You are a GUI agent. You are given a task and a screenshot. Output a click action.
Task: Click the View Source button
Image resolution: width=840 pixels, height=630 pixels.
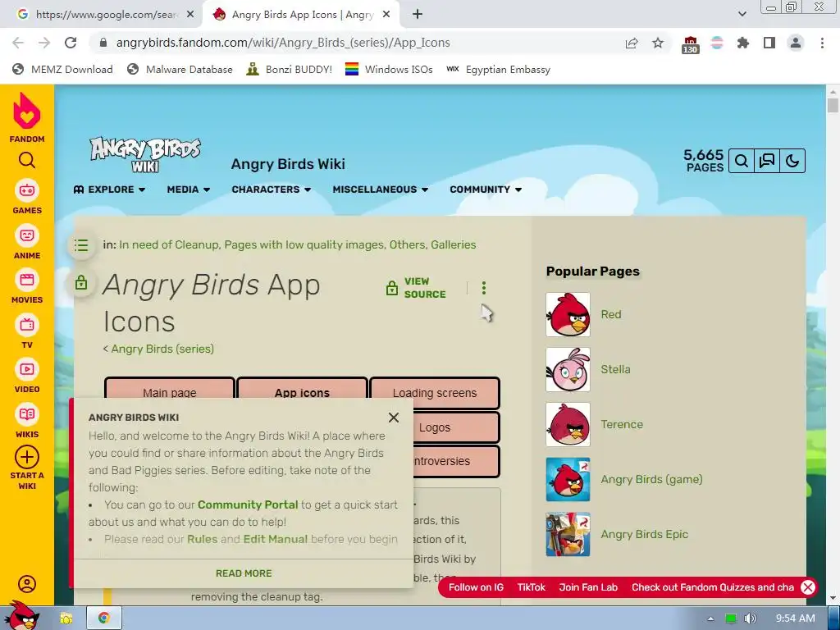point(416,288)
